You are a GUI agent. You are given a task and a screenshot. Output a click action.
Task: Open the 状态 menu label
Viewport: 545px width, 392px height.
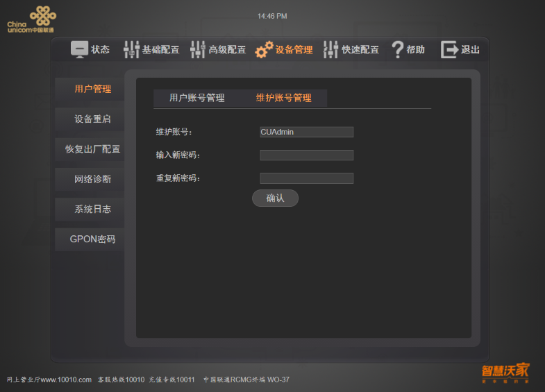(x=100, y=50)
